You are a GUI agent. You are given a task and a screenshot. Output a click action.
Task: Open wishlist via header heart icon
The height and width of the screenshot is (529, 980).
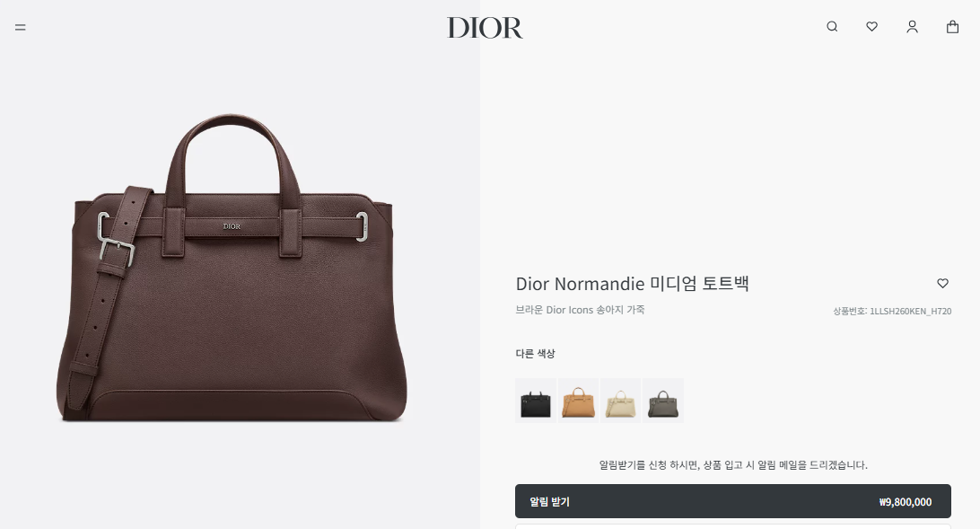pos(872,26)
